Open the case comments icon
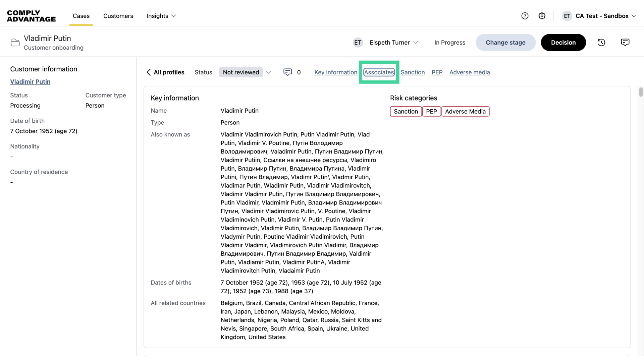This screenshot has height=362, width=644. (x=625, y=43)
